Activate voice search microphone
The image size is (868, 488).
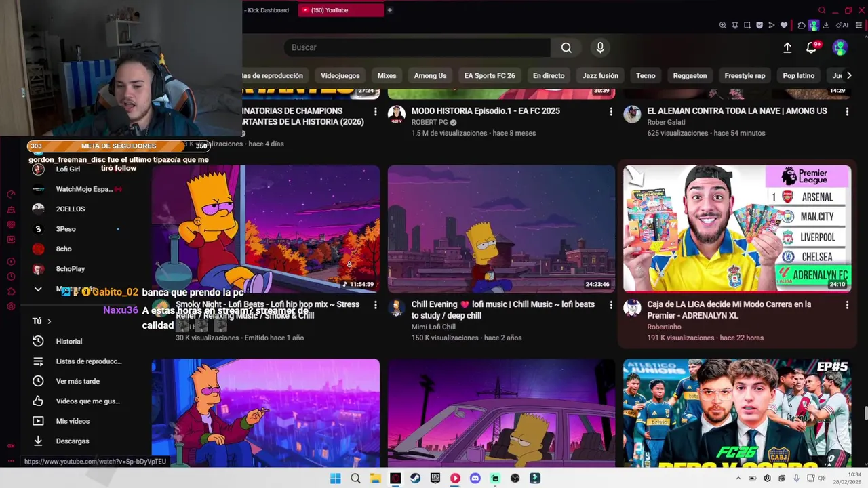[x=600, y=47]
